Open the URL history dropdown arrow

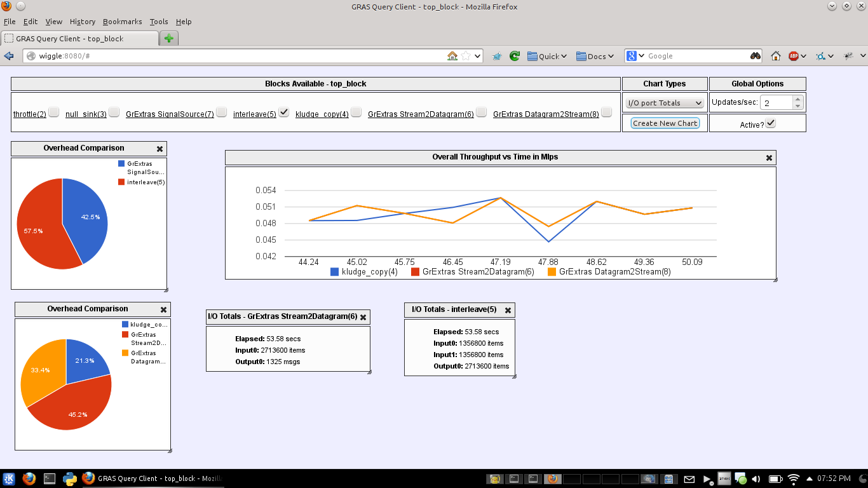[x=478, y=56]
